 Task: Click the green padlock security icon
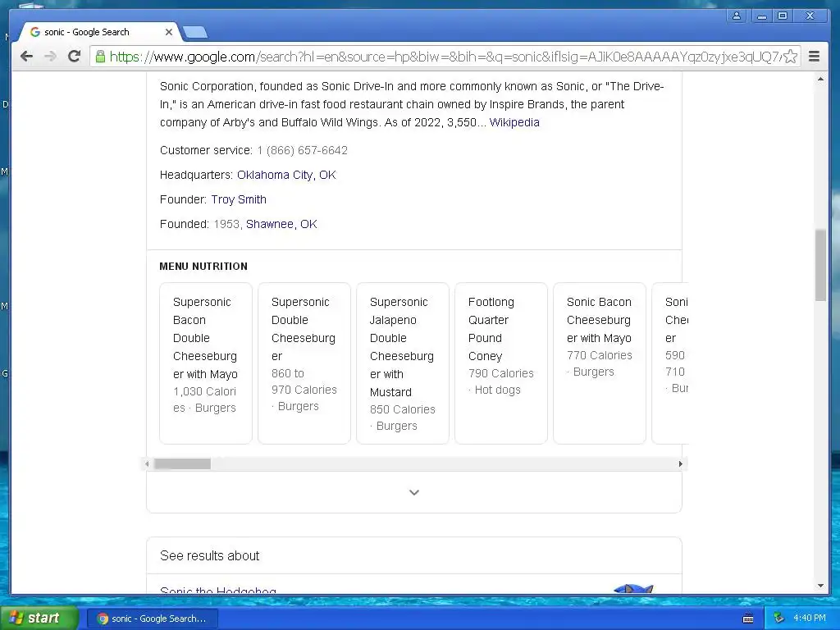pyautogui.click(x=100, y=57)
